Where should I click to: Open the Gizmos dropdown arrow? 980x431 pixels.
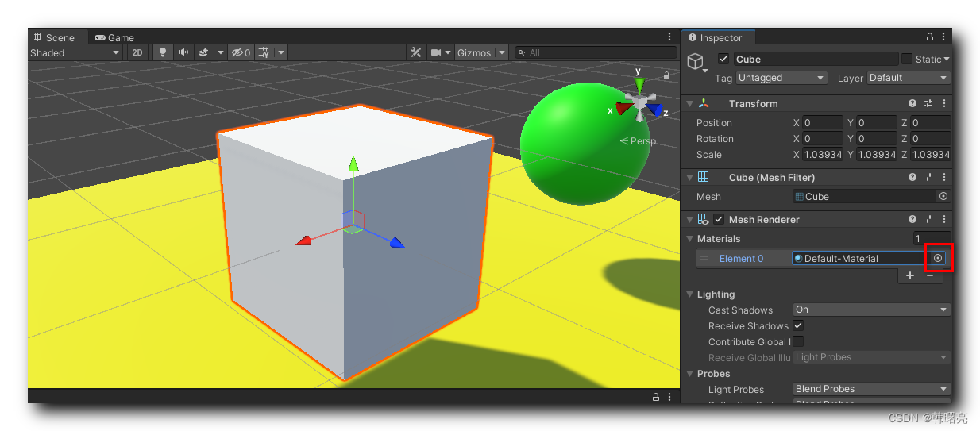tap(501, 52)
